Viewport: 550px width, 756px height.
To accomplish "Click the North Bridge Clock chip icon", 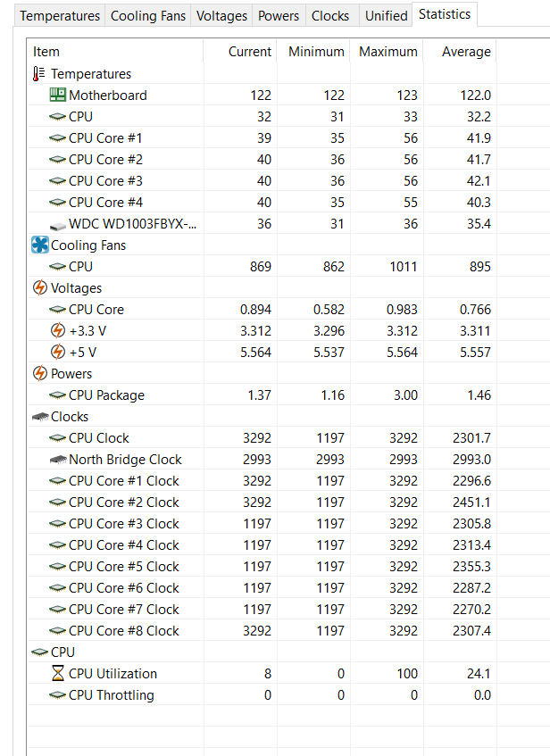I will tap(57, 460).
